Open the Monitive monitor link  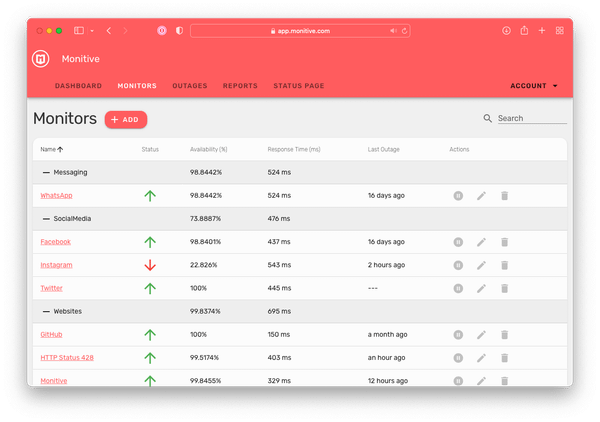pyautogui.click(x=54, y=381)
